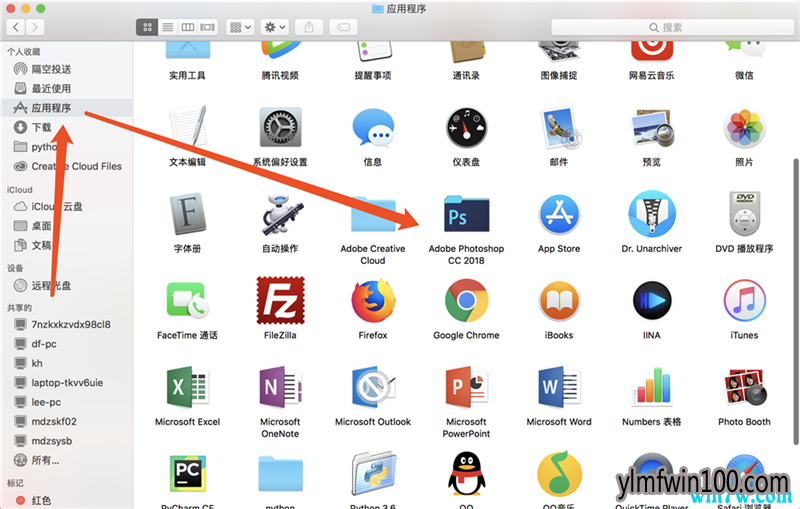
Task: Go forward with the forward arrow
Action: tap(35, 27)
